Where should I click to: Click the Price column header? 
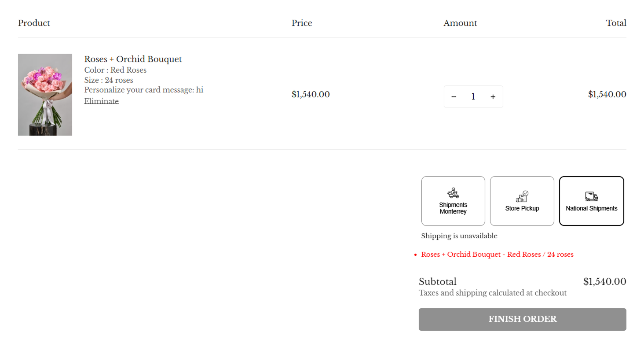click(x=302, y=23)
